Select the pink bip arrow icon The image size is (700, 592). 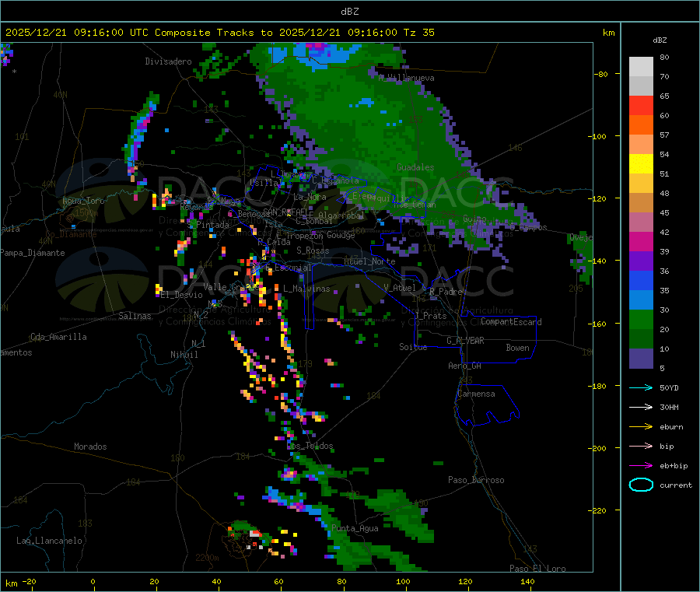tap(641, 446)
